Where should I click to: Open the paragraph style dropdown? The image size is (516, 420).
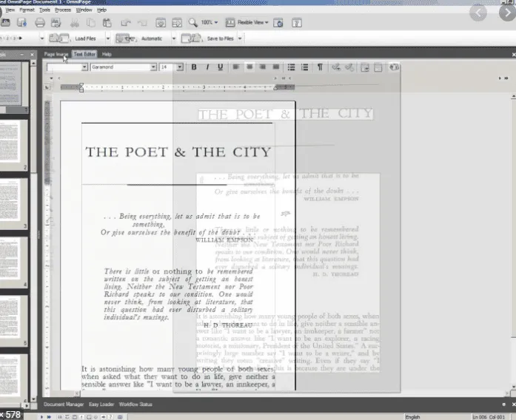point(84,67)
